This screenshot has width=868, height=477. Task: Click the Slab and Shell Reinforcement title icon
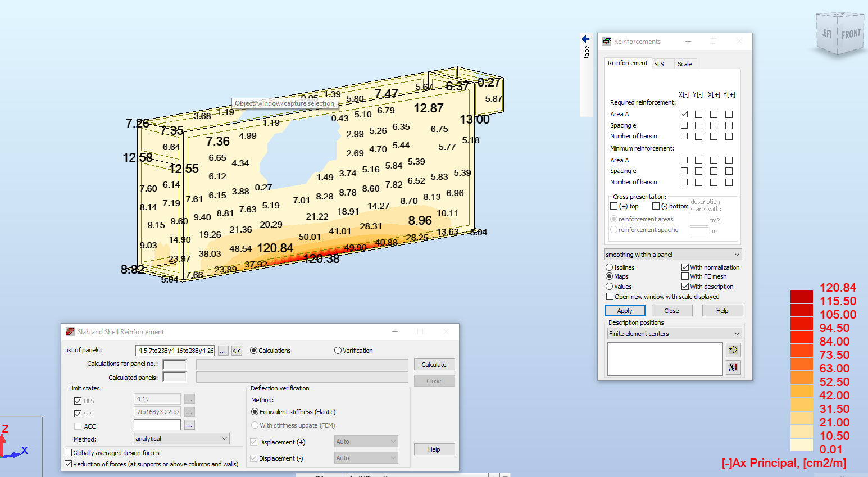point(70,332)
